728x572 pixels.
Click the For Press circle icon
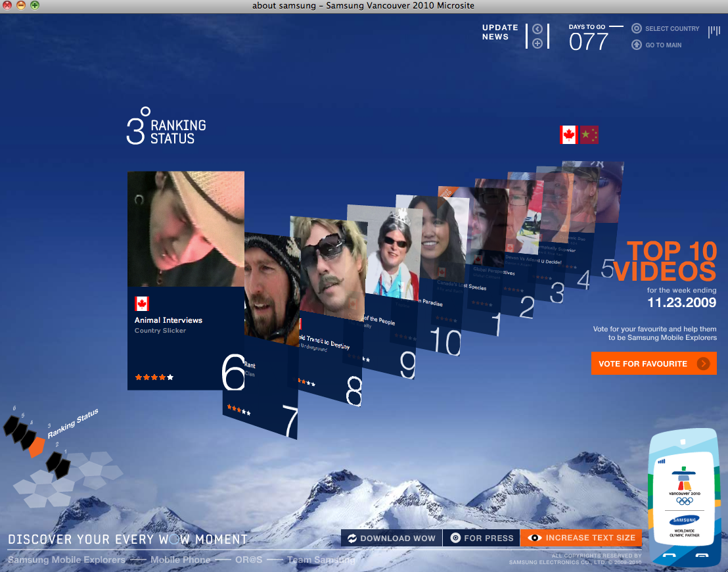[x=455, y=538]
